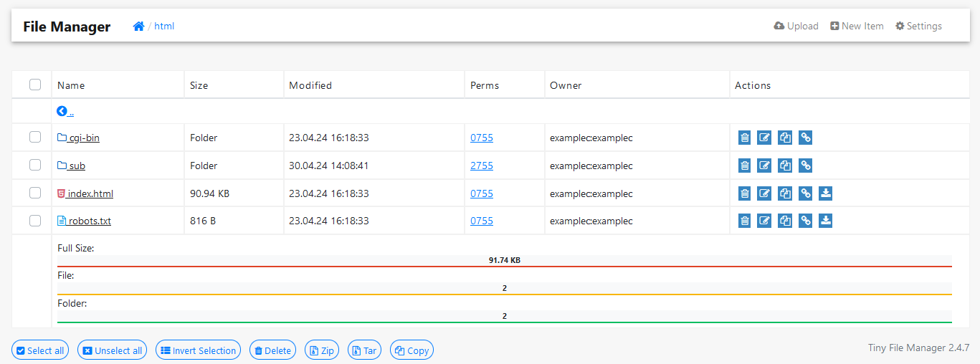This screenshot has height=364, width=980.
Task: Check the box next to cgi-bin
Action: pos(35,137)
